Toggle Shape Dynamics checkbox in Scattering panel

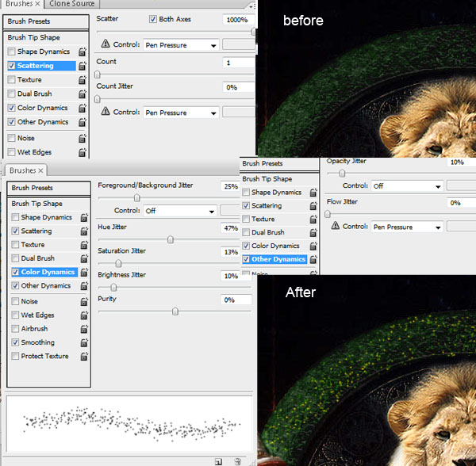[x=11, y=52]
